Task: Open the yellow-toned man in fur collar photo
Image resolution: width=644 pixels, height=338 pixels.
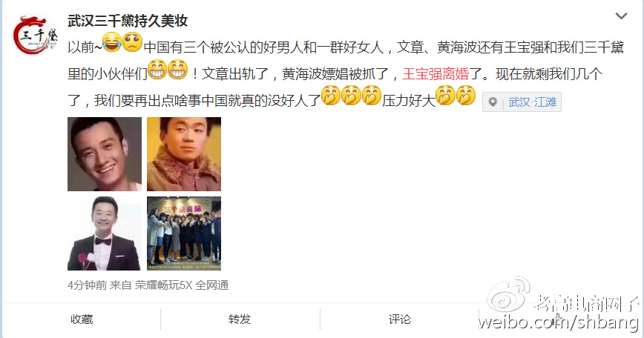Action: (x=184, y=154)
